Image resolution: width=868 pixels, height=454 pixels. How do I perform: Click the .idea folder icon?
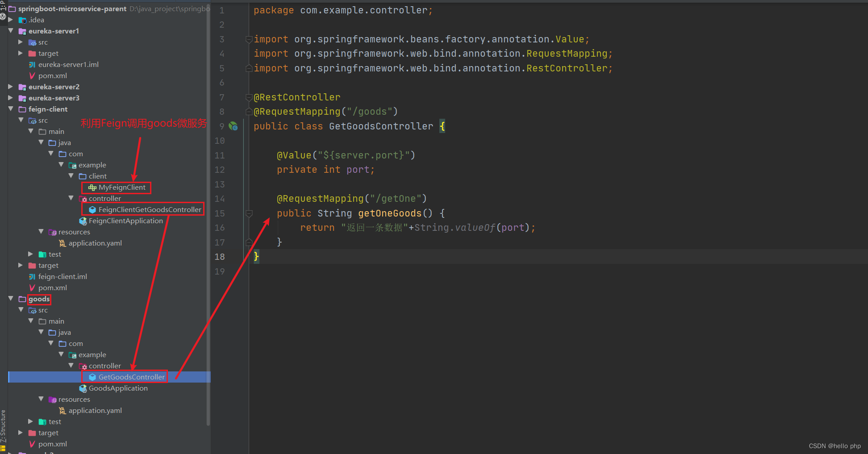(22, 20)
